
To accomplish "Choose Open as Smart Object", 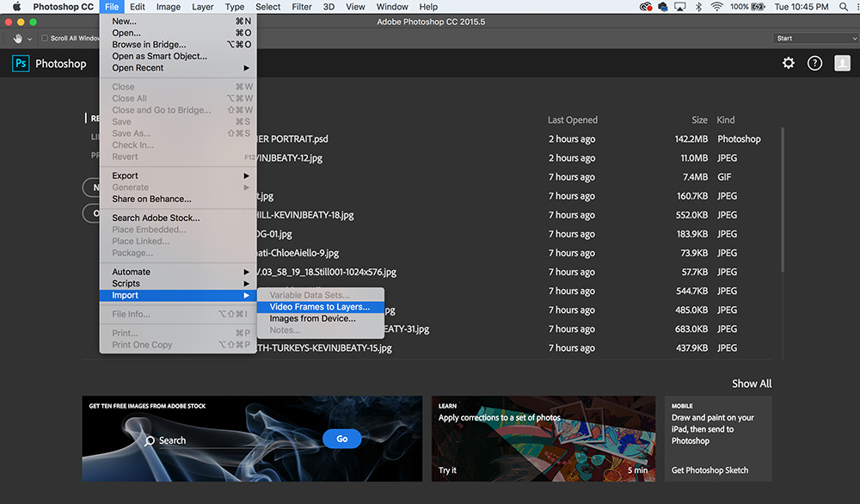I will [178, 56].
